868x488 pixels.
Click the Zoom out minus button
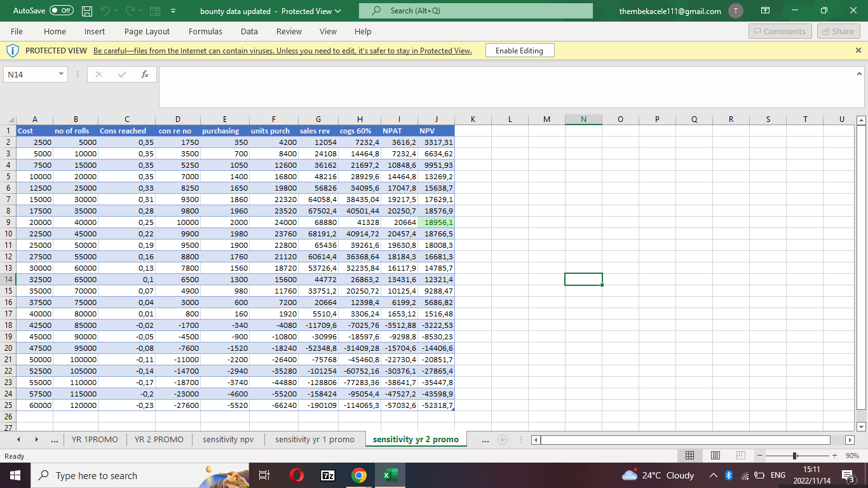coord(761,456)
